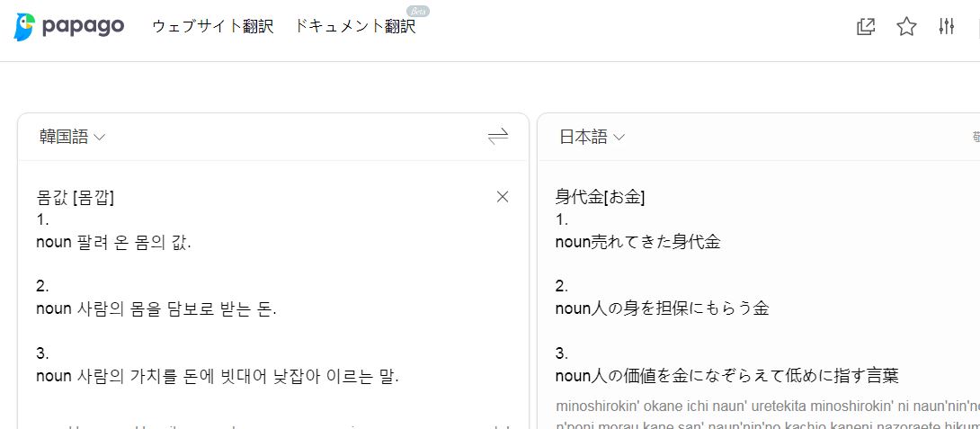Viewport: 980px width, 429px height.
Task: Click the Korean line 사람의 몸을 담보로 받는 돈
Action: coord(156,309)
